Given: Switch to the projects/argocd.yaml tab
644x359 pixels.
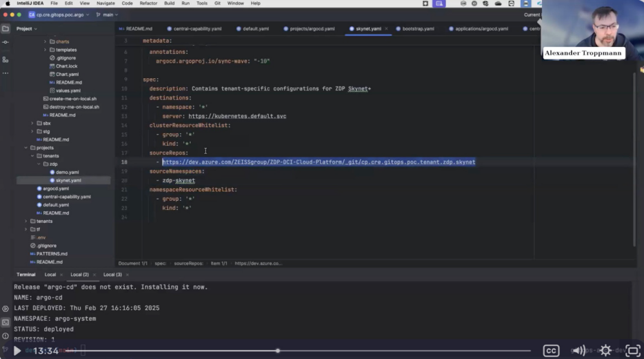Looking at the screenshot, I should [x=309, y=29].
